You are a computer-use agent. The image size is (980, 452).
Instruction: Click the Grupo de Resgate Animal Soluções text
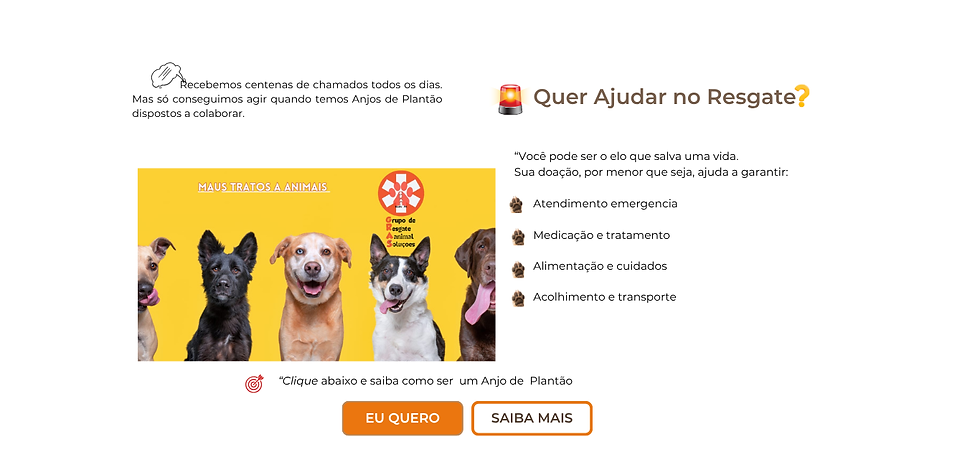pyautogui.click(x=401, y=233)
